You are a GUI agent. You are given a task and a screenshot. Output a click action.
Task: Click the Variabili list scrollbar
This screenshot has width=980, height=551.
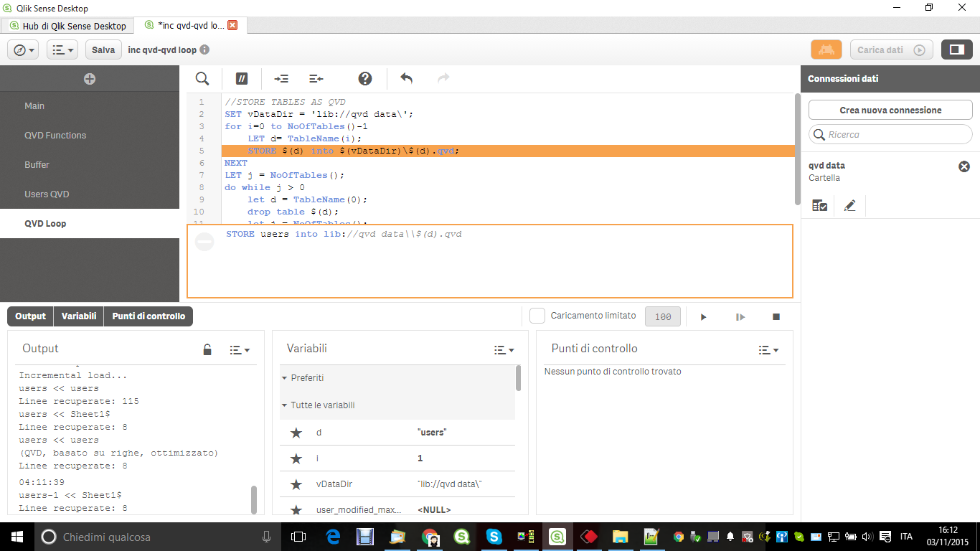coord(519,378)
